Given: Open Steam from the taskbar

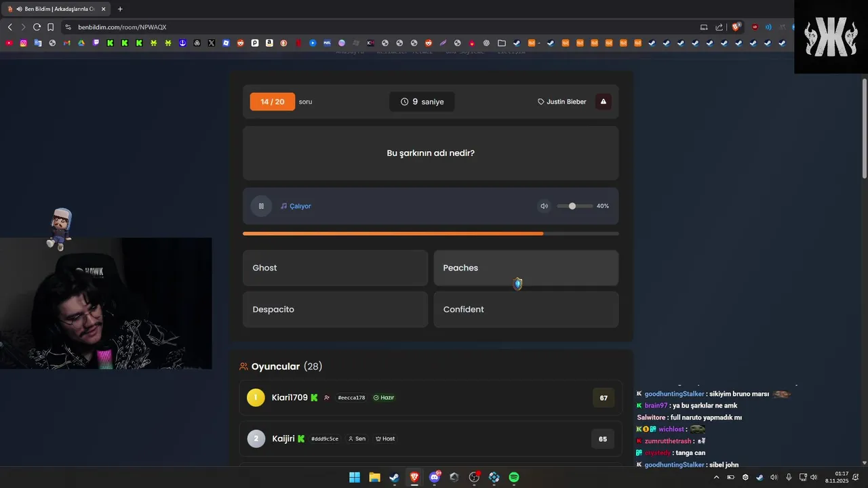Looking at the screenshot, I should coord(394,477).
